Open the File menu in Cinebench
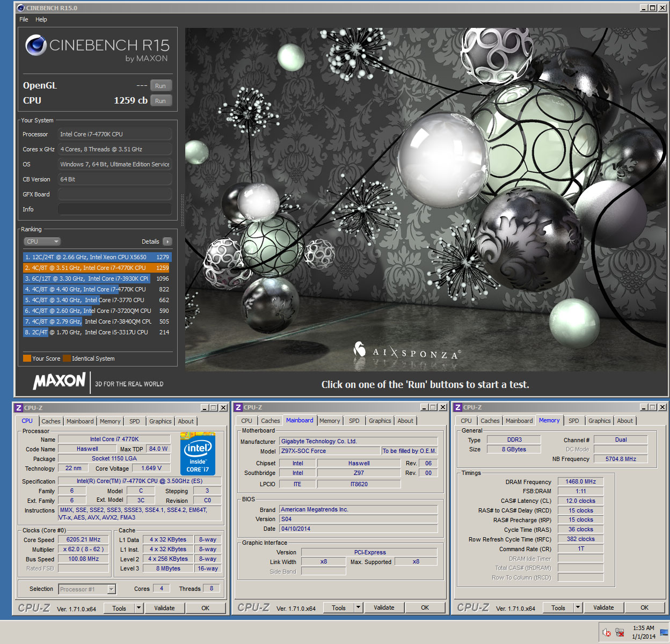 point(24,19)
